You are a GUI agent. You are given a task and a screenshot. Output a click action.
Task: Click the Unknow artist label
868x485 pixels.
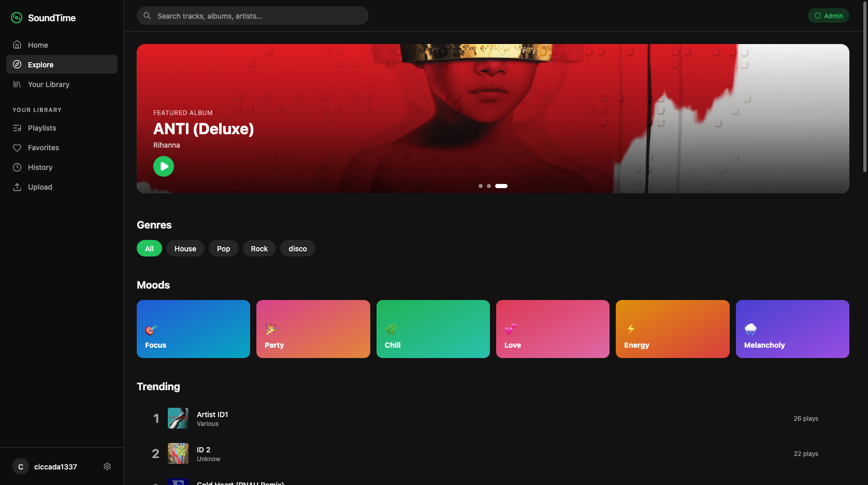[209, 459]
